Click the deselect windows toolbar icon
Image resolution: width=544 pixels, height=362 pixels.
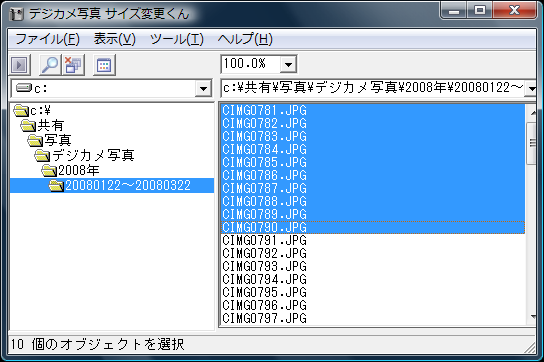point(74,65)
